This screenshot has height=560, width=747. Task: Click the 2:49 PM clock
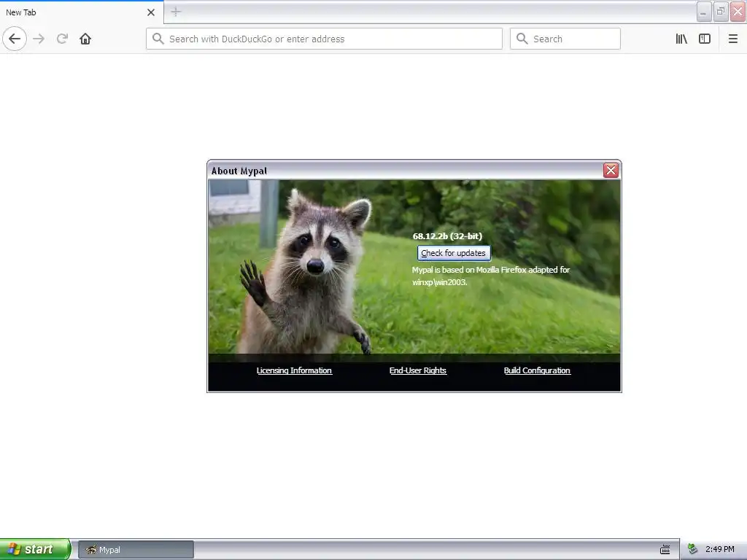pos(719,549)
